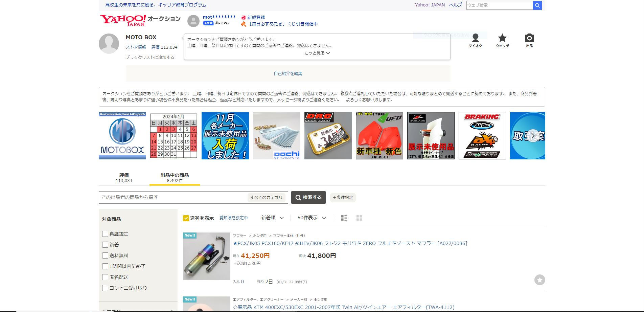The width and height of the screenshot is (644, 312).
Task: Open the ZETA 展示未使用品 banner
Action: coord(431,136)
